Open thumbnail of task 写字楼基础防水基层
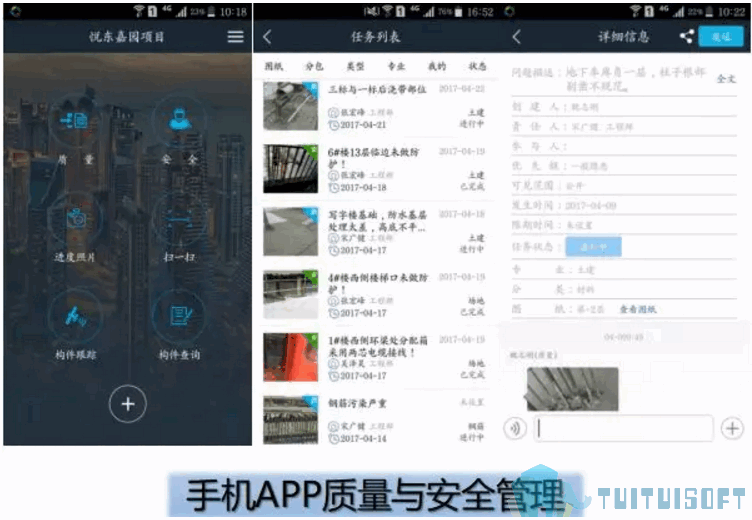 [291, 232]
